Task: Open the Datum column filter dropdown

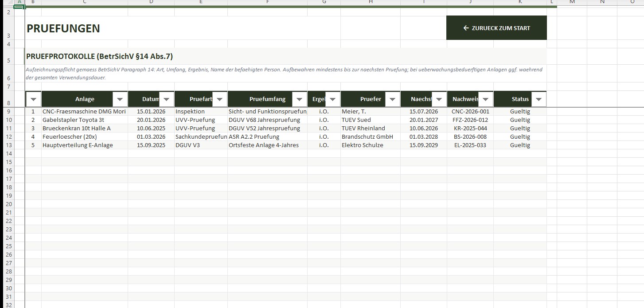Action: 167,99
